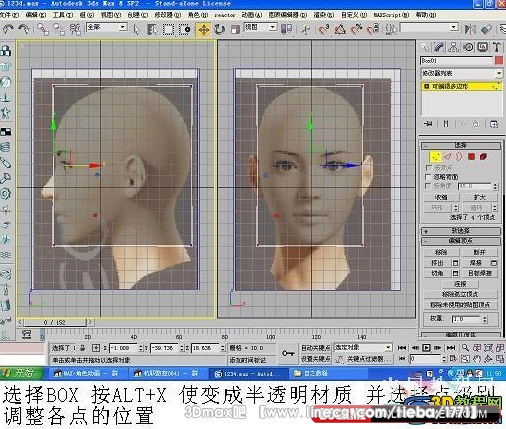
Task: Click the 扩大 button
Action: click(x=480, y=197)
